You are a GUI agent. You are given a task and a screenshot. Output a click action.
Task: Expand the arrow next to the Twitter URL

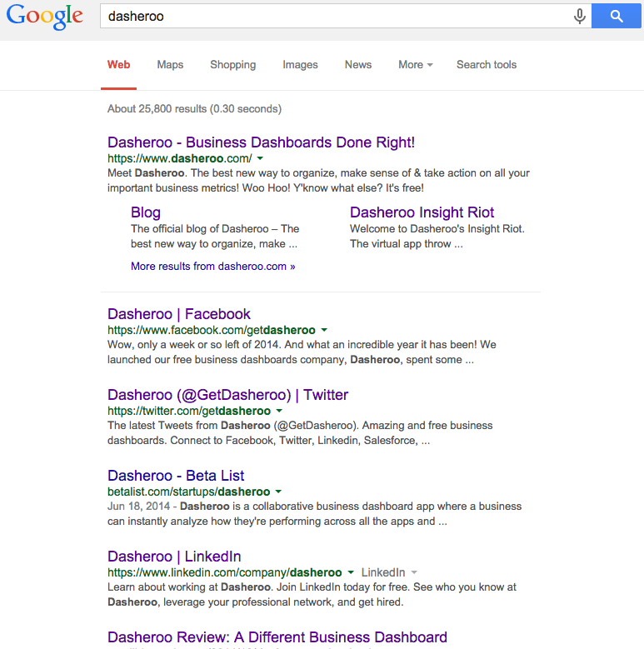[279, 411]
